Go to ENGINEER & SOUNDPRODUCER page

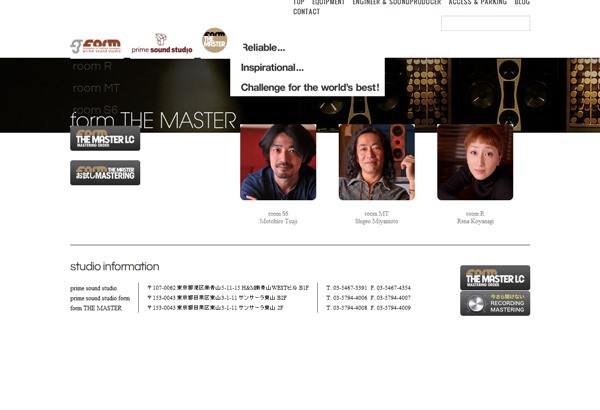(397, 2)
